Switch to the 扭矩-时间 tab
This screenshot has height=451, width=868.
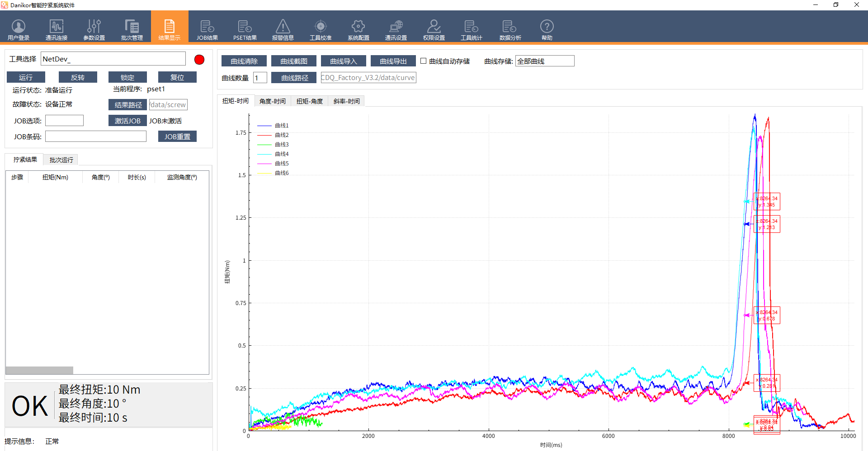coord(236,101)
